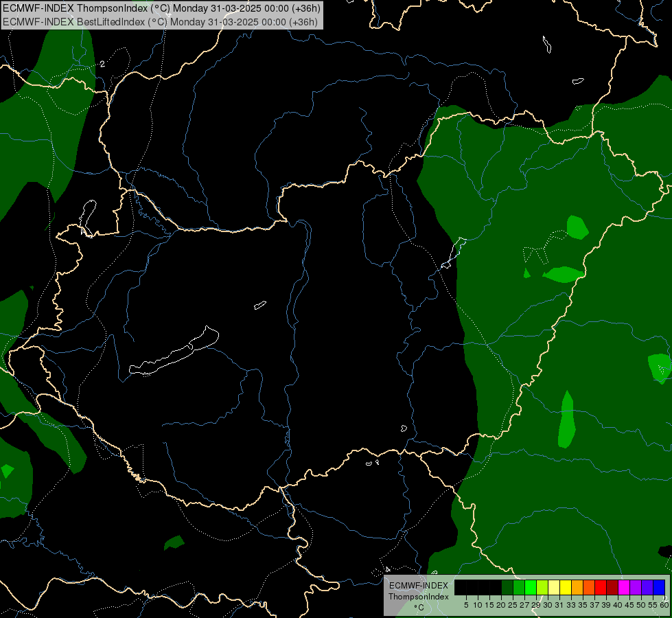Click the BestLiftedIndex title line at top

160,22
